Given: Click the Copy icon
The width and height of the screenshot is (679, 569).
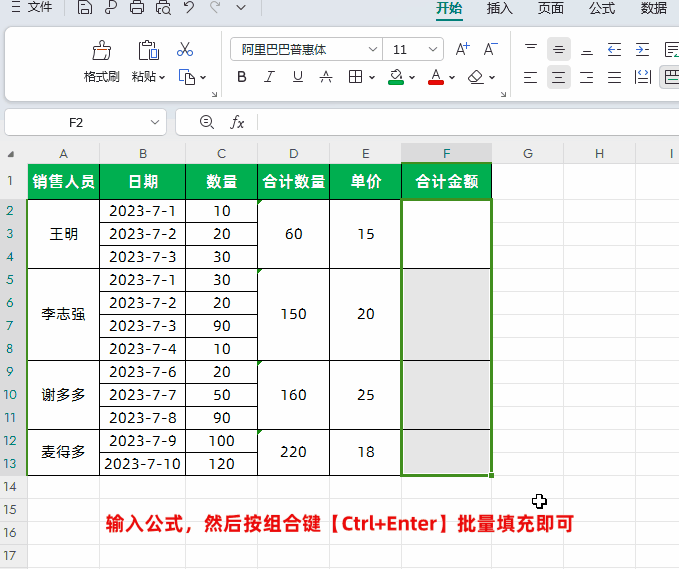Looking at the screenshot, I should pyautogui.click(x=187, y=77).
